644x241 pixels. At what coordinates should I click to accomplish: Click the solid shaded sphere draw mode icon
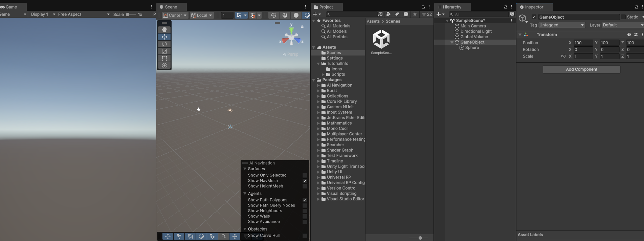pyautogui.click(x=296, y=15)
